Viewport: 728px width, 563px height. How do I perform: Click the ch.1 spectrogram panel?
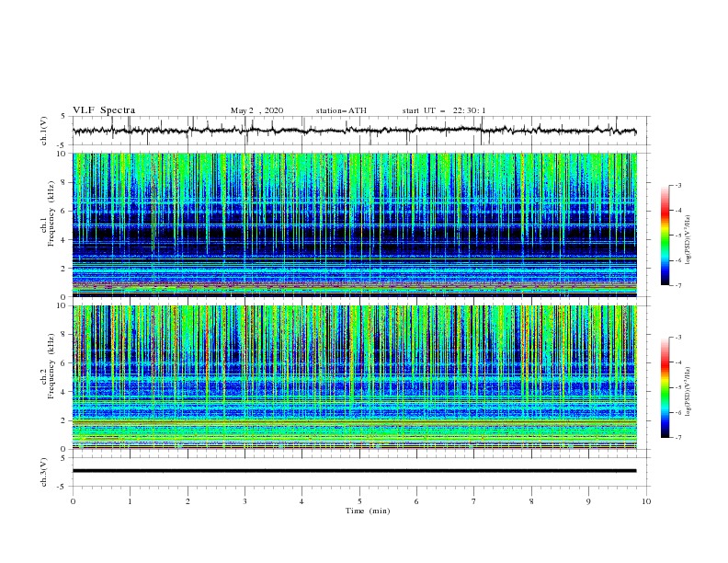pyautogui.click(x=355, y=224)
